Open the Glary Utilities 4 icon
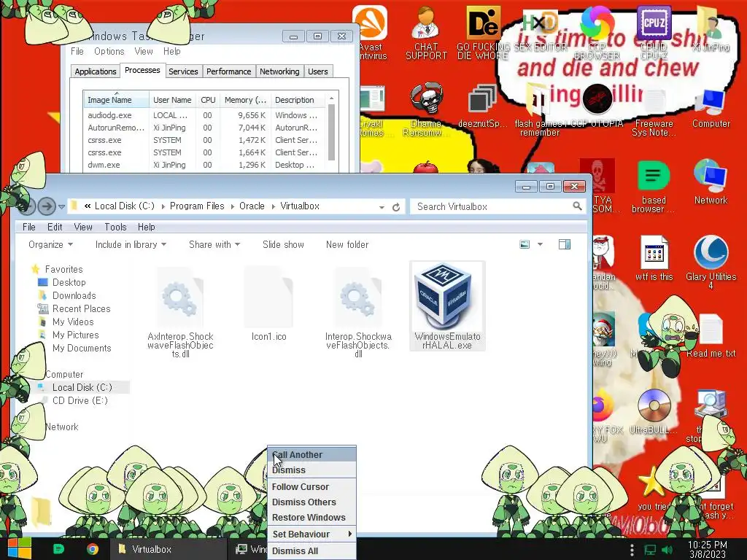This screenshot has height=560, width=747. tap(711, 262)
